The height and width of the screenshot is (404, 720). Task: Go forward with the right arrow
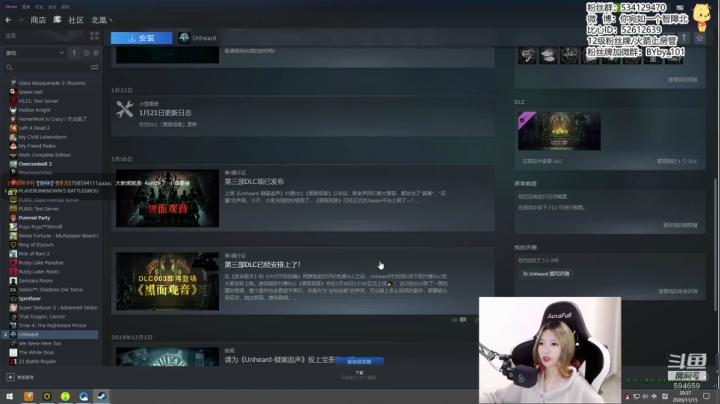point(20,20)
